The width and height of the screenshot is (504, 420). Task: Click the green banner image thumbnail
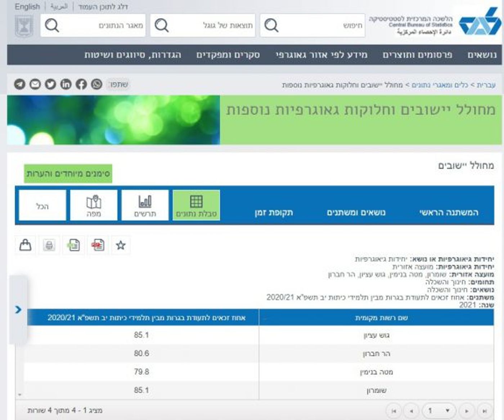(x=113, y=120)
